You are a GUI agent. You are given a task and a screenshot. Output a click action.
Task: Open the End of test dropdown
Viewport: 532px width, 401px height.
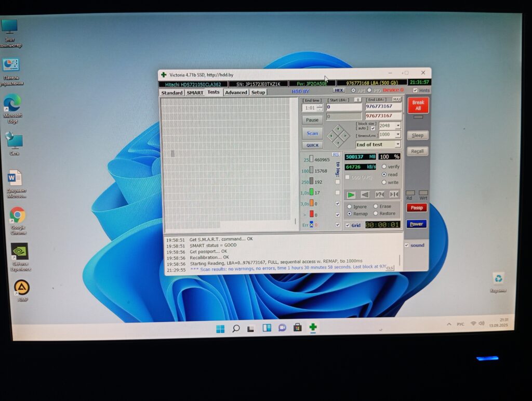(397, 144)
